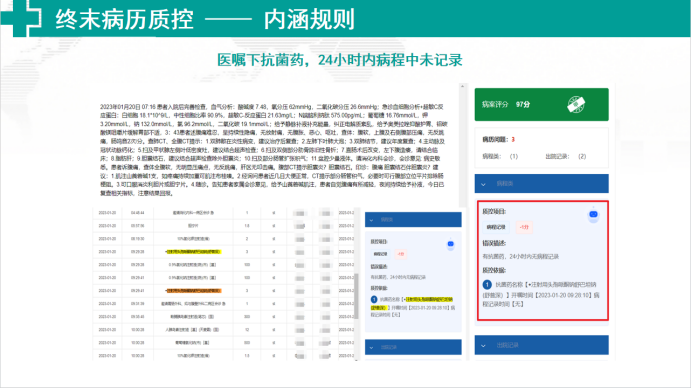Screen dimensions: 691x388
Task: Open the 病程类 (1) problem count link
Action: (x=500, y=156)
